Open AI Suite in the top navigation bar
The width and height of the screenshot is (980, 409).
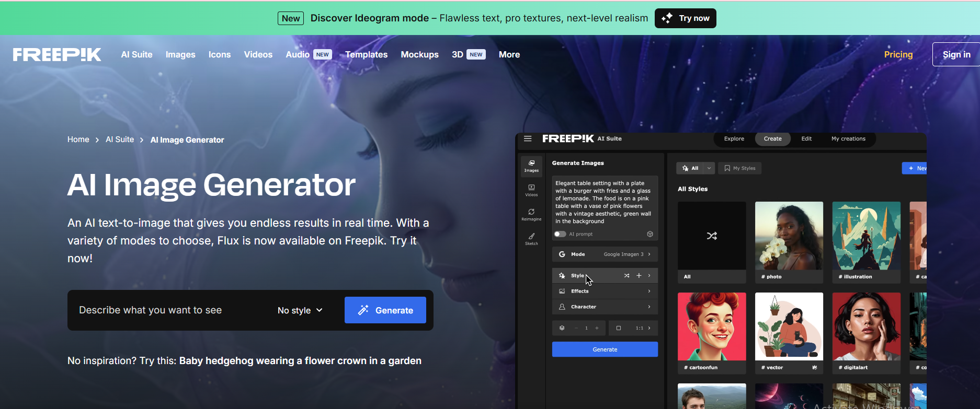coord(137,54)
